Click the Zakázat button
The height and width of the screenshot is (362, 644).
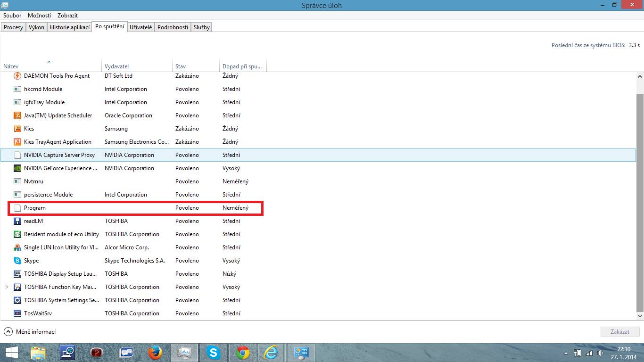click(x=620, y=332)
